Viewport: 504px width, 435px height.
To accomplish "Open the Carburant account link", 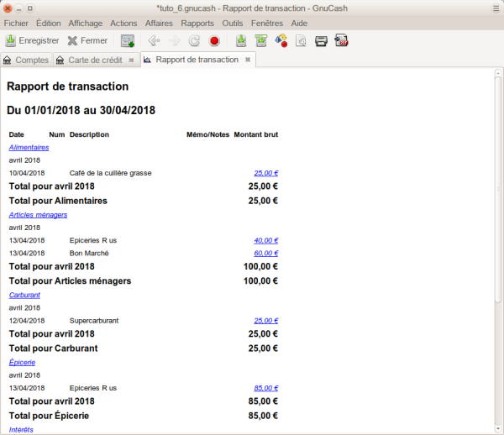I will tap(24, 295).
